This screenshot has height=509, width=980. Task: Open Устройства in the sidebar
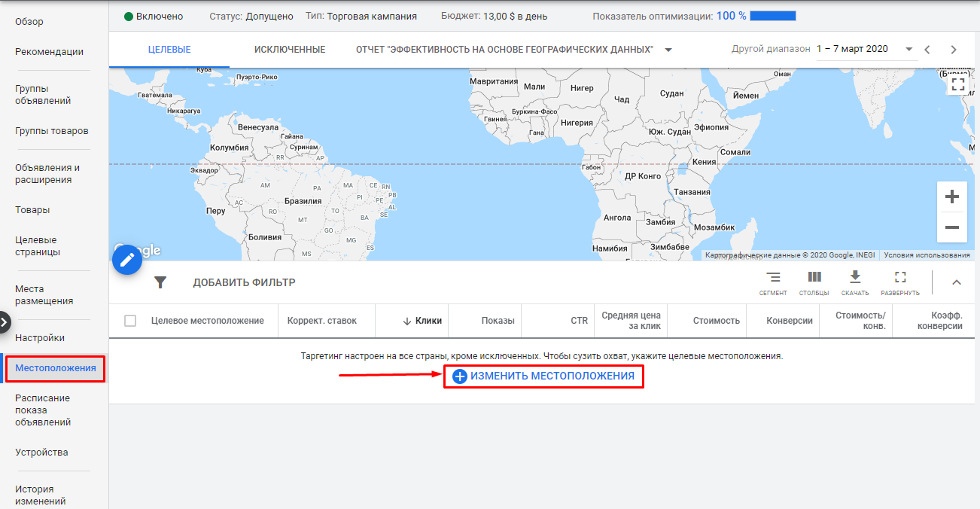(41, 453)
